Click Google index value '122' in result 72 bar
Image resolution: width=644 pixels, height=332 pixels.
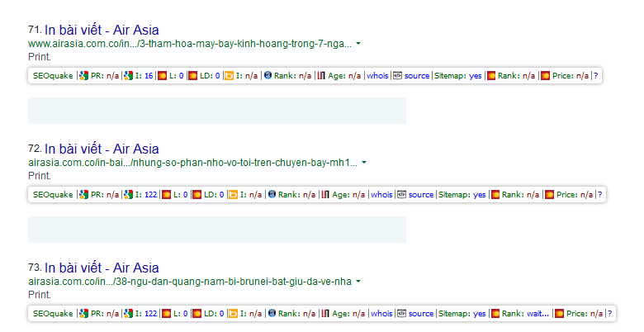click(x=151, y=195)
